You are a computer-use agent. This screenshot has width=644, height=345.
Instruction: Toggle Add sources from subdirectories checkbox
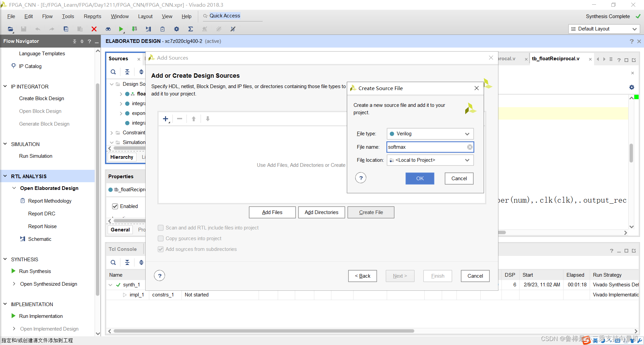[161, 249]
